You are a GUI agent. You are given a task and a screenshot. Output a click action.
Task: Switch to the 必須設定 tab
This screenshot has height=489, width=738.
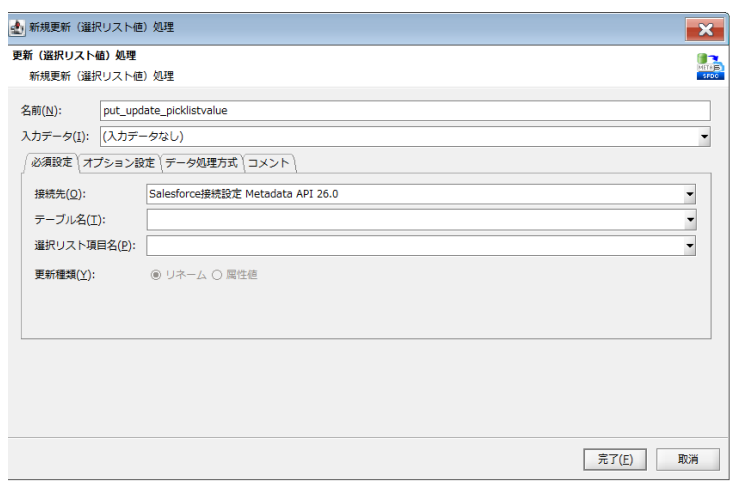pyautogui.click(x=51, y=162)
